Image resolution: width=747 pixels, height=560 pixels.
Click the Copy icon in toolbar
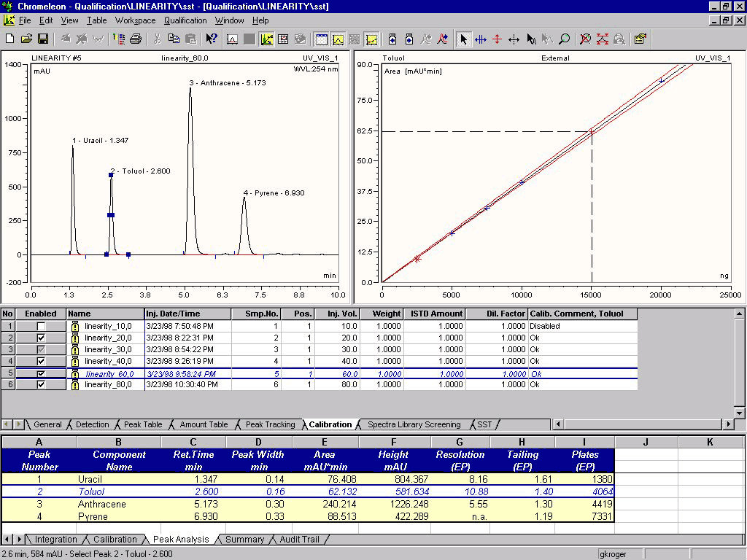pos(174,39)
